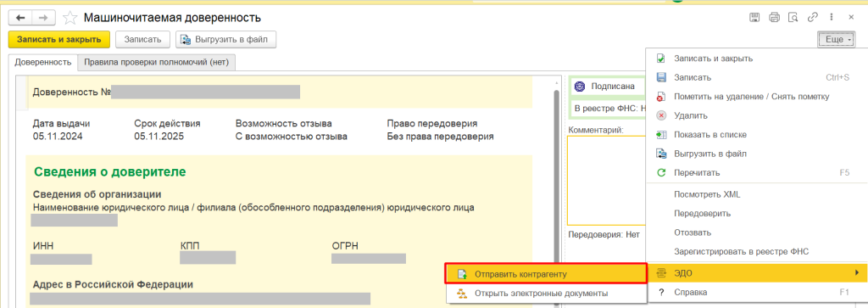This screenshot has width=868, height=308.
Task: Select Удалить in the menu
Action: coord(756,115)
